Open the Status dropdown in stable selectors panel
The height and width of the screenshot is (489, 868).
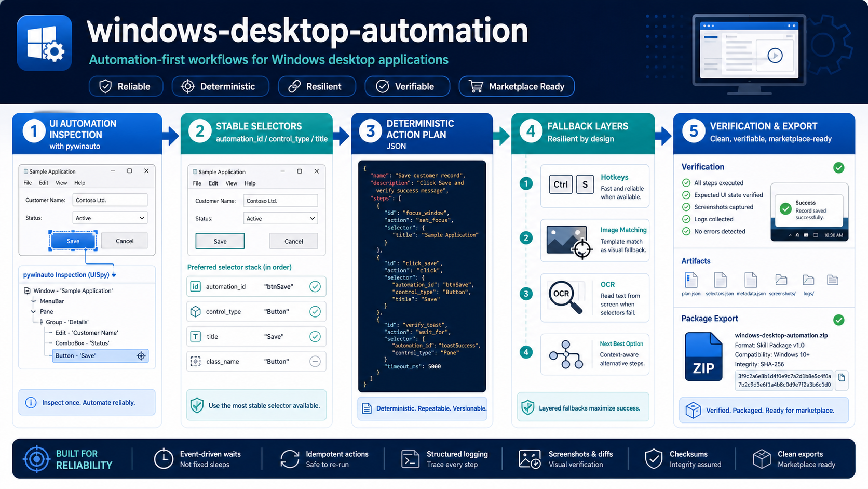tap(280, 218)
